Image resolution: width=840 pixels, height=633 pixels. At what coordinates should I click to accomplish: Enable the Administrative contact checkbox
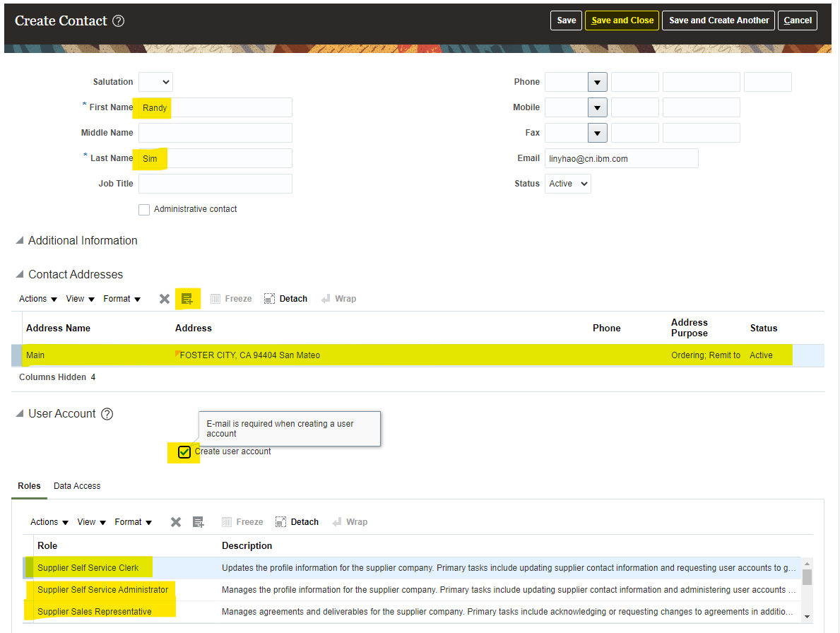click(144, 210)
